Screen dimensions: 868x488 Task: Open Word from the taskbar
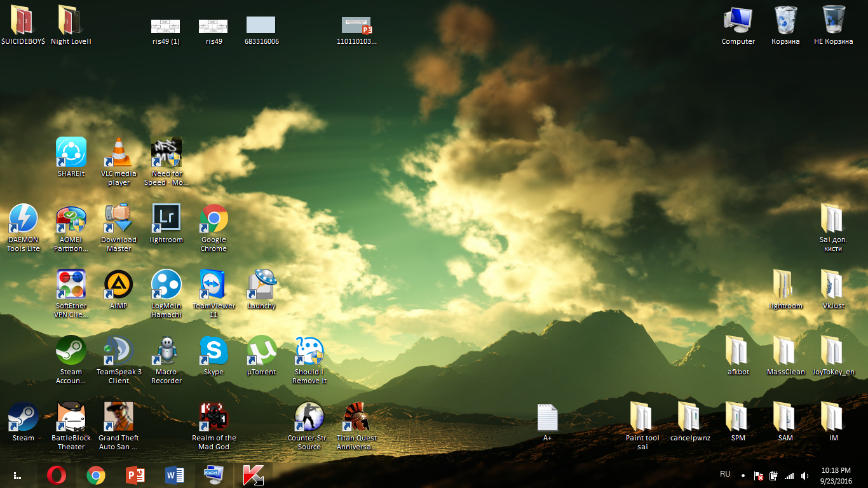174,475
